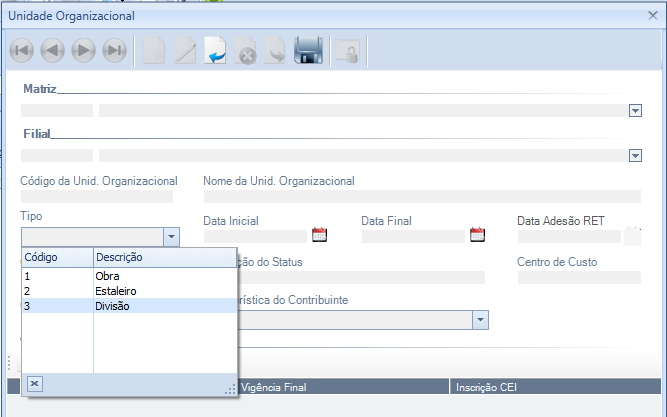Toggle the Tipo combo box arrow
Viewport: 667px width, 417px height.
[x=171, y=237]
